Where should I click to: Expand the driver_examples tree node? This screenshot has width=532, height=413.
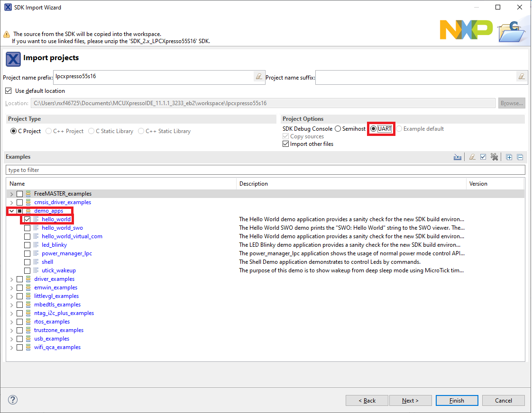pos(11,279)
